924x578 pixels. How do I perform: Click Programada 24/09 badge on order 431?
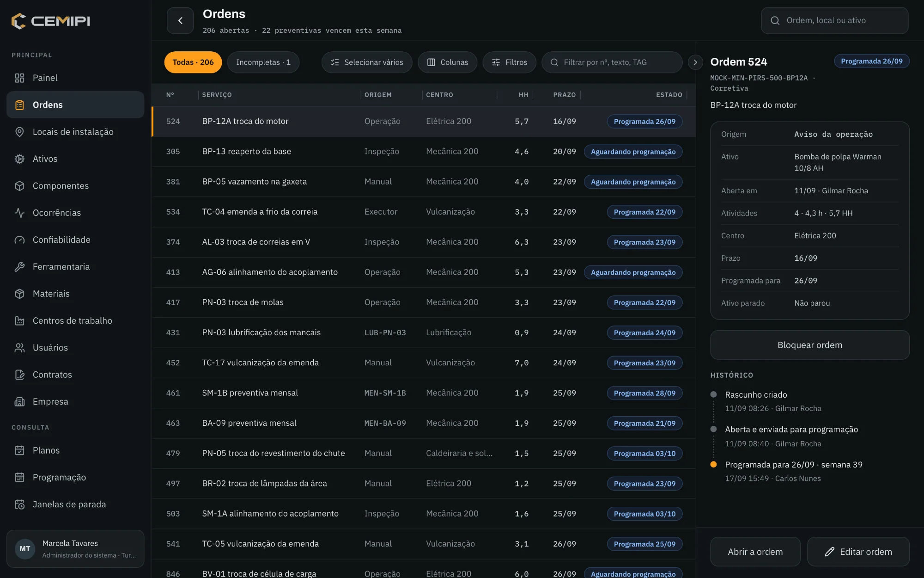644,332
